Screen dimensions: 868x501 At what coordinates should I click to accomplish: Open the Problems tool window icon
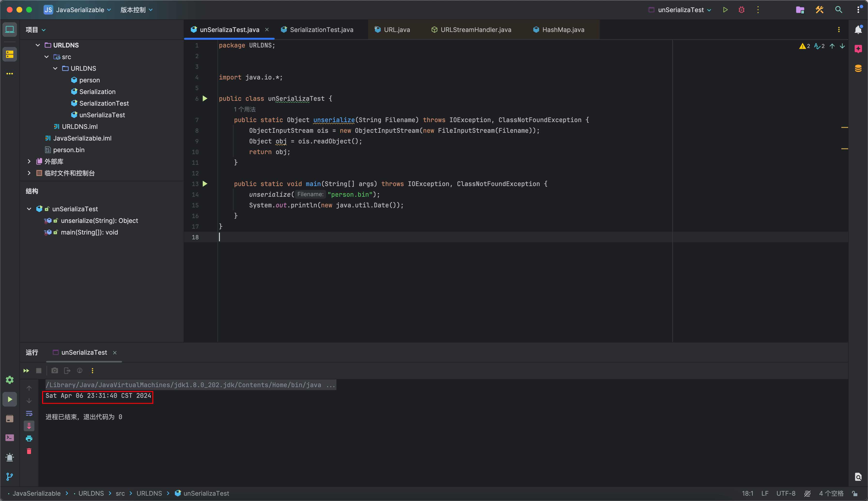click(x=10, y=457)
